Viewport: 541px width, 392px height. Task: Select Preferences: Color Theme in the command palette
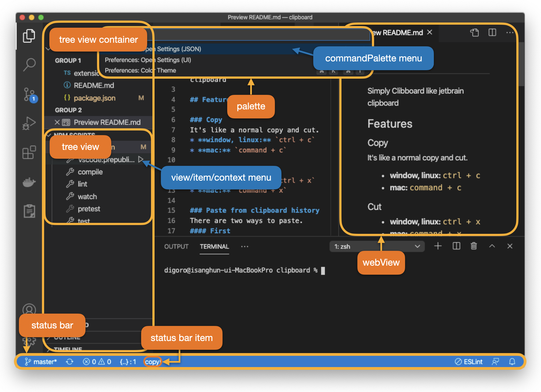click(140, 70)
